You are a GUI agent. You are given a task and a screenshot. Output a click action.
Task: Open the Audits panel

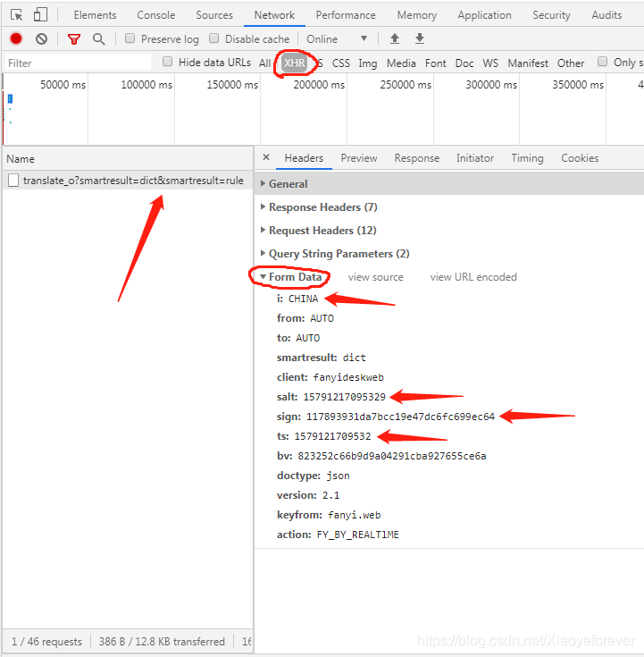point(606,15)
